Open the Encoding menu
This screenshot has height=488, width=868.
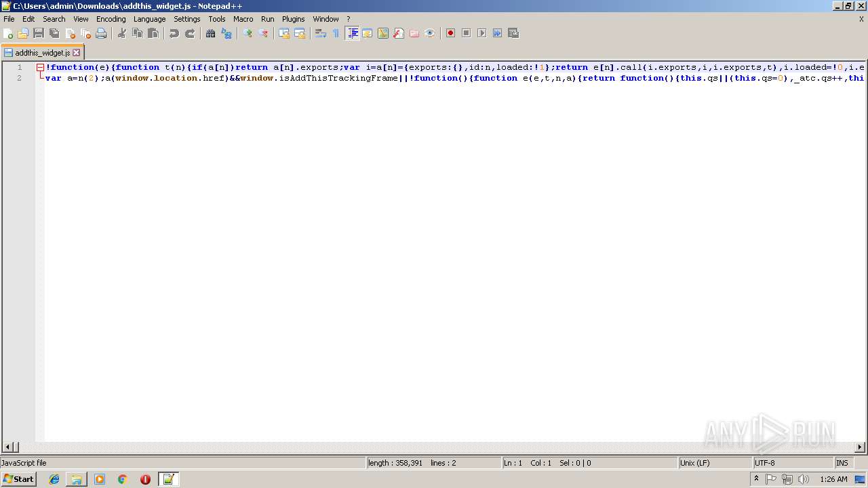coord(111,19)
